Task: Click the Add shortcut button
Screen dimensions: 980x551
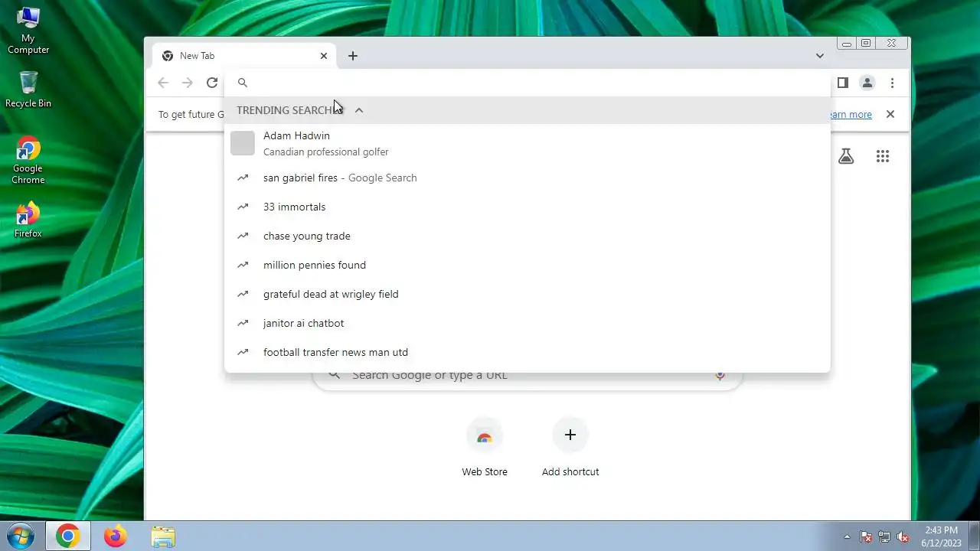Action: (x=570, y=447)
